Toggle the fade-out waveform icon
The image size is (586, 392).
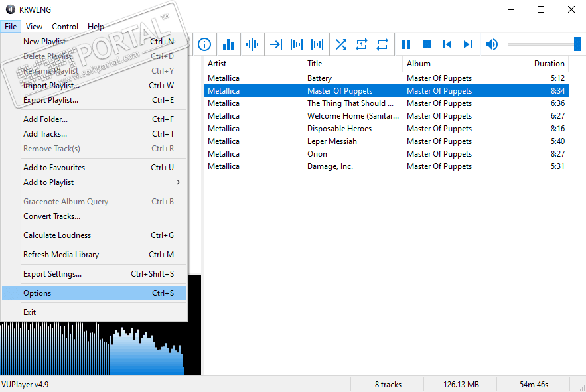pyautogui.click(x=317, y=44)
